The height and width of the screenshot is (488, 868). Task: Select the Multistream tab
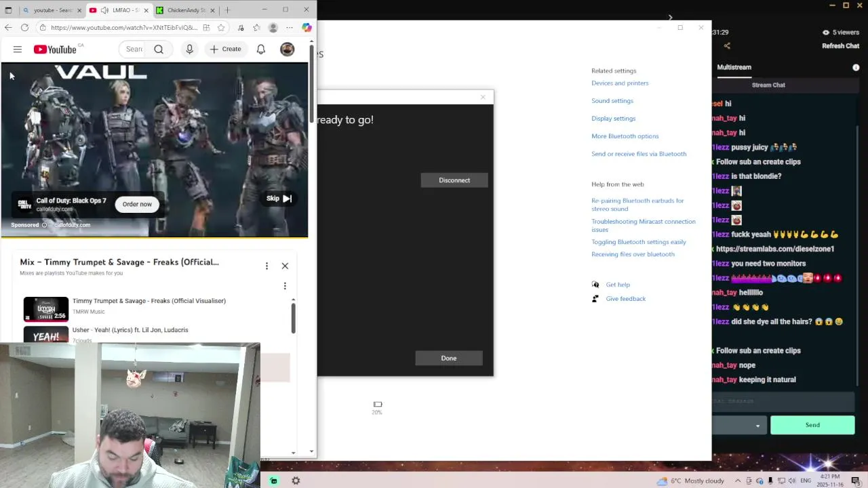point(734,67)
